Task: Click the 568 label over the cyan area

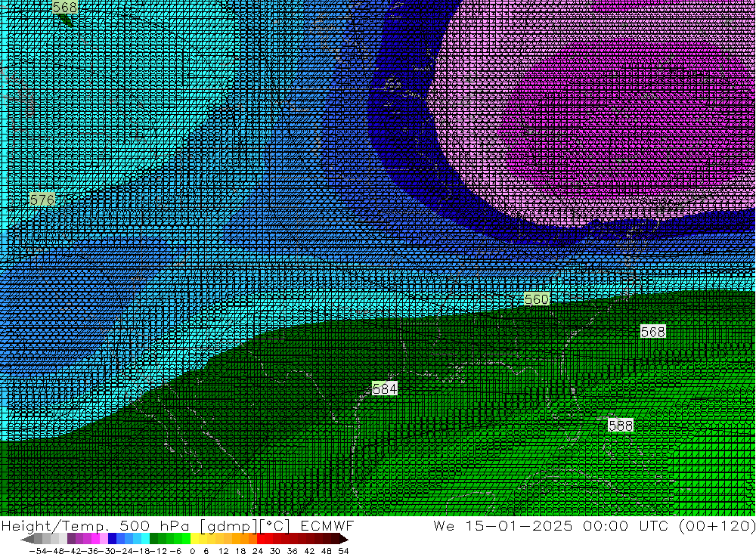Action: [64, 8]
